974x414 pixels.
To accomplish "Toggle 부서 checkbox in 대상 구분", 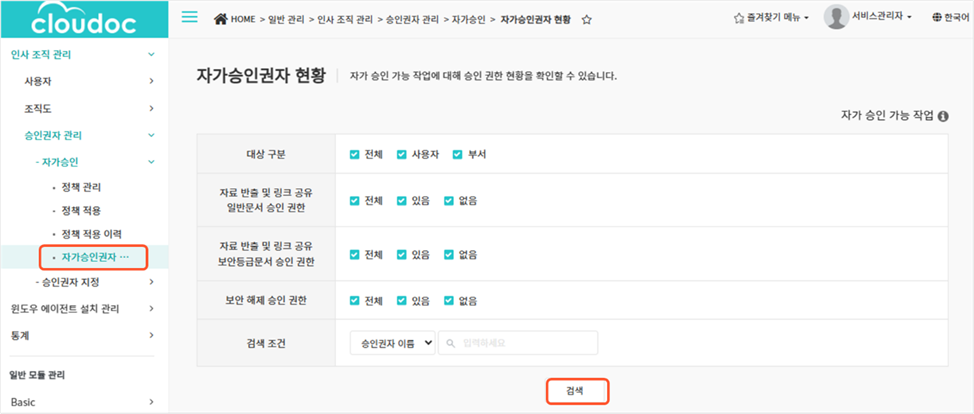I will 458,154.
